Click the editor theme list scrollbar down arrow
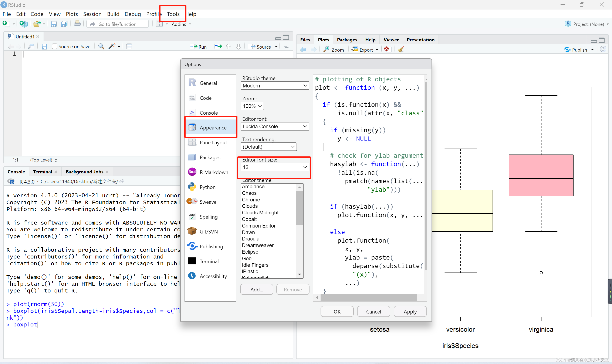 pyautogui.click(x=299, y=274)
